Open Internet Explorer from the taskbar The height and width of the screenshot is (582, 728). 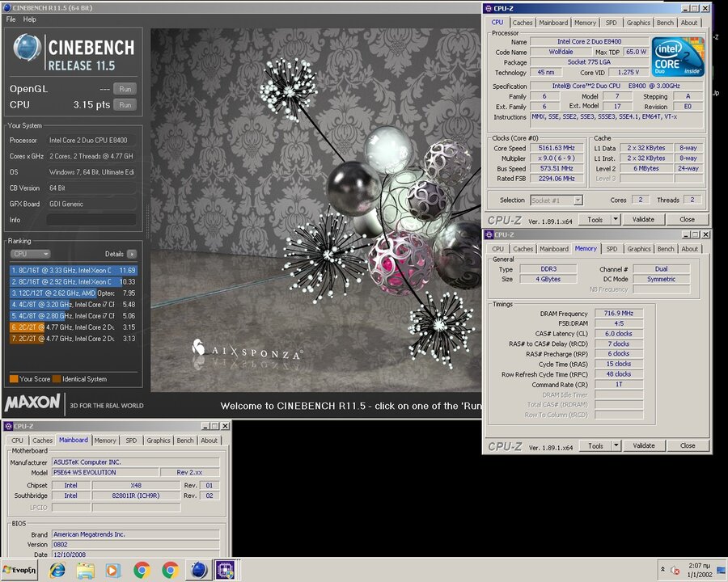click(57, 570)
